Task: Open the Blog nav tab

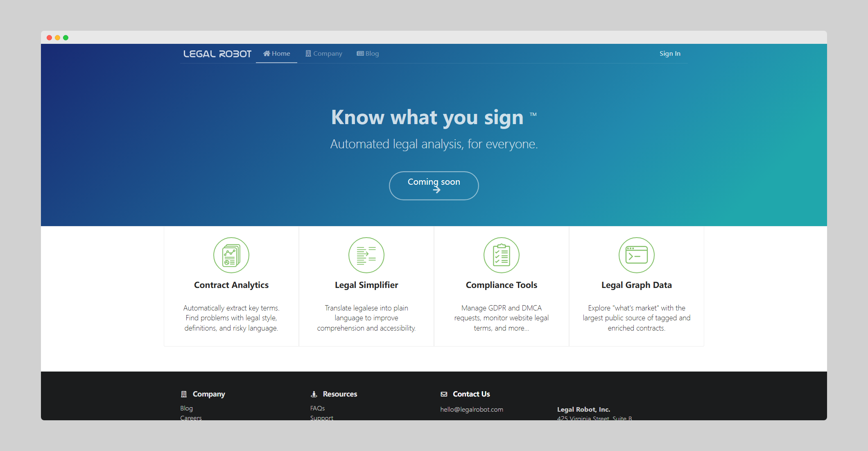Action: pyautogui.click(x=368, y=54)
